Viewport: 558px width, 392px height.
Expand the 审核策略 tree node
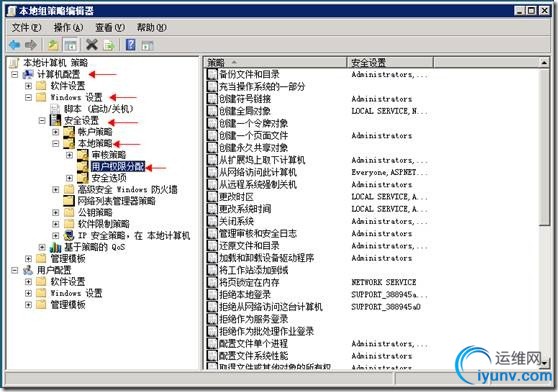tap(69, 155)
